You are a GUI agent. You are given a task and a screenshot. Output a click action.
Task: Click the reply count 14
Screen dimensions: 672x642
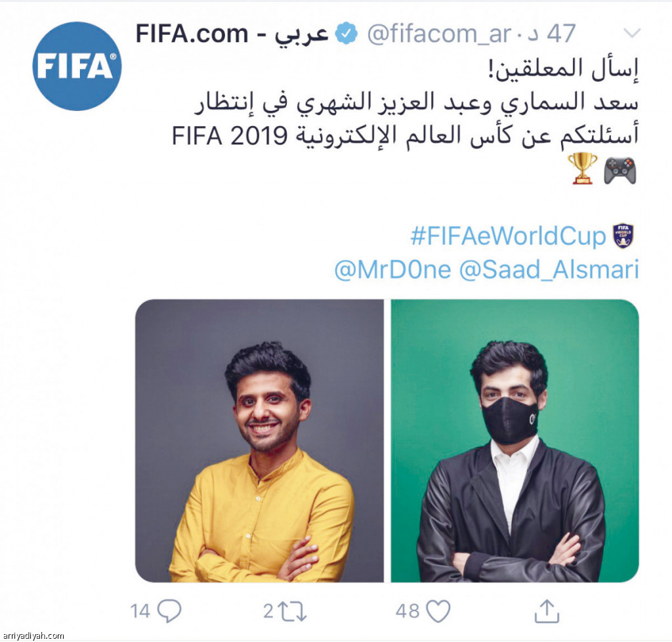coord(140,611)
